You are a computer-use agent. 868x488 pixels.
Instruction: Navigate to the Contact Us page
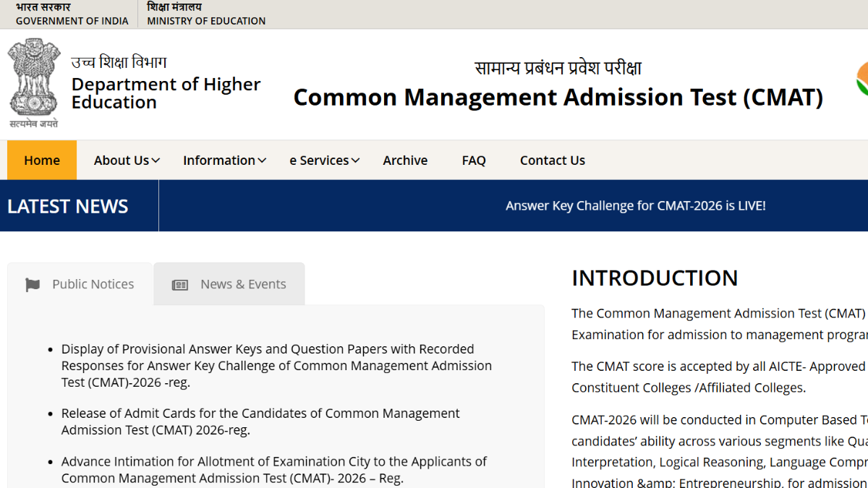pyautogui.click(x=553, y=160)
